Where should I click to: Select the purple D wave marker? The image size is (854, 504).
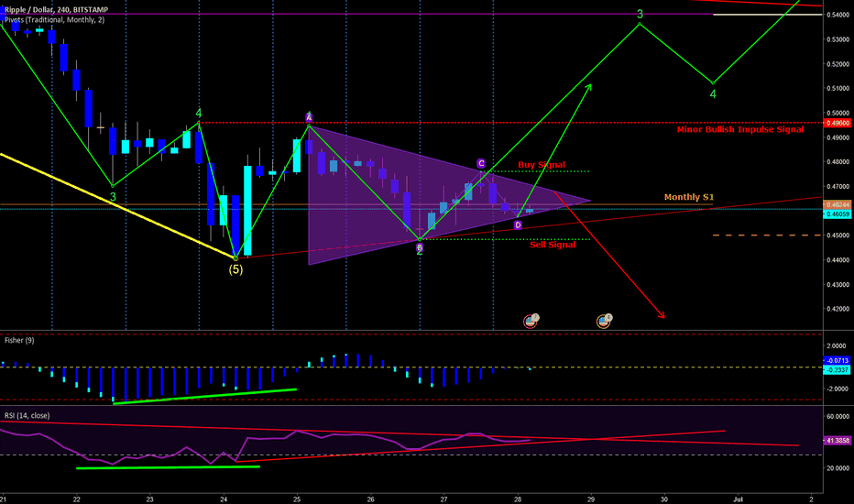click(518, 225)
